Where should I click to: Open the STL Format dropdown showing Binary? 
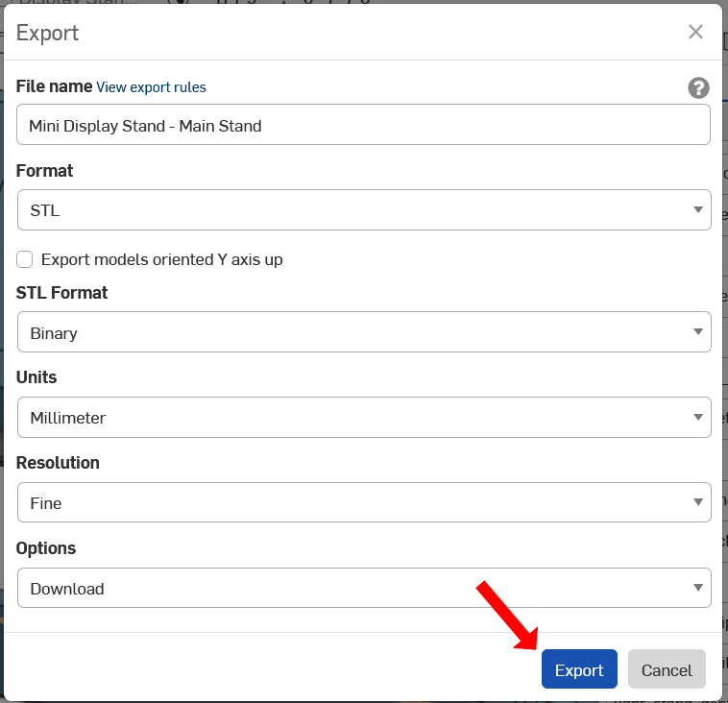(x=364, y=332)
